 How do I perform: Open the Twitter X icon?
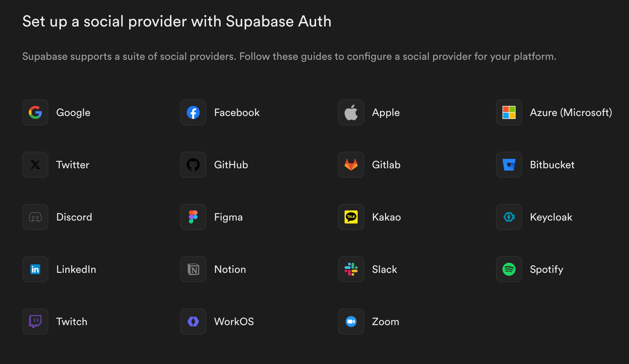[35, 165]
